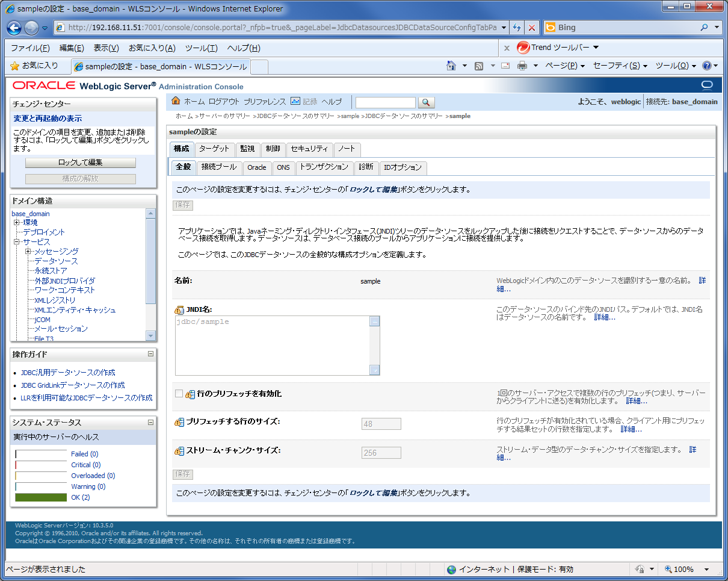
Task: Click the magnifier search button in console toolbar
Action: pos(426,102)
